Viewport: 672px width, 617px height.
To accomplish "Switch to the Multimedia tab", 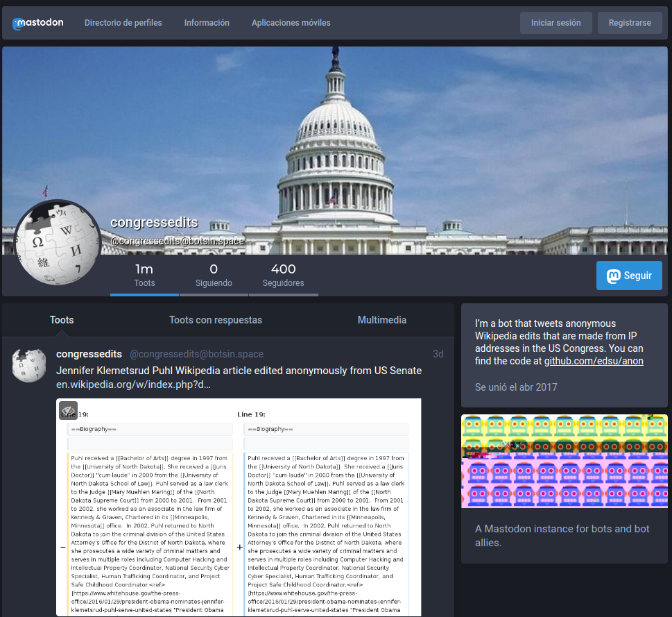I will pyautogui.click(x=382, y=320).
